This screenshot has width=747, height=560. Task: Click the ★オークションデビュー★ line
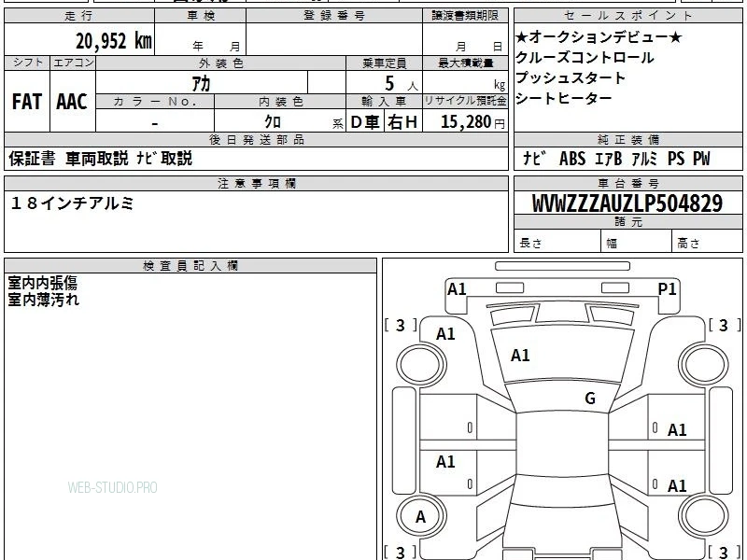coord(599,37)
